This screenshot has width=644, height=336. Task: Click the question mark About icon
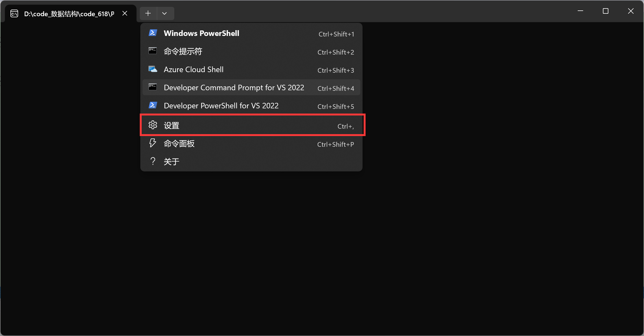(153, 161)
